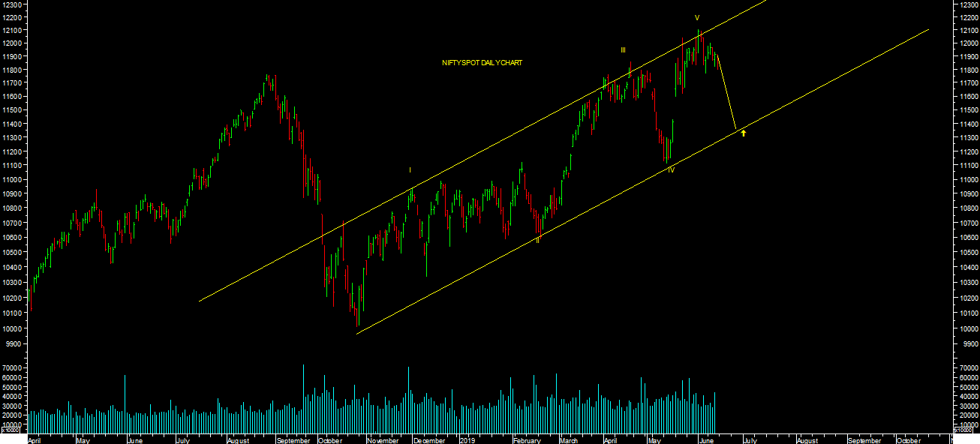Select the wave III label
The height and width of the screenshot is (444, 980).
point(623,50)
